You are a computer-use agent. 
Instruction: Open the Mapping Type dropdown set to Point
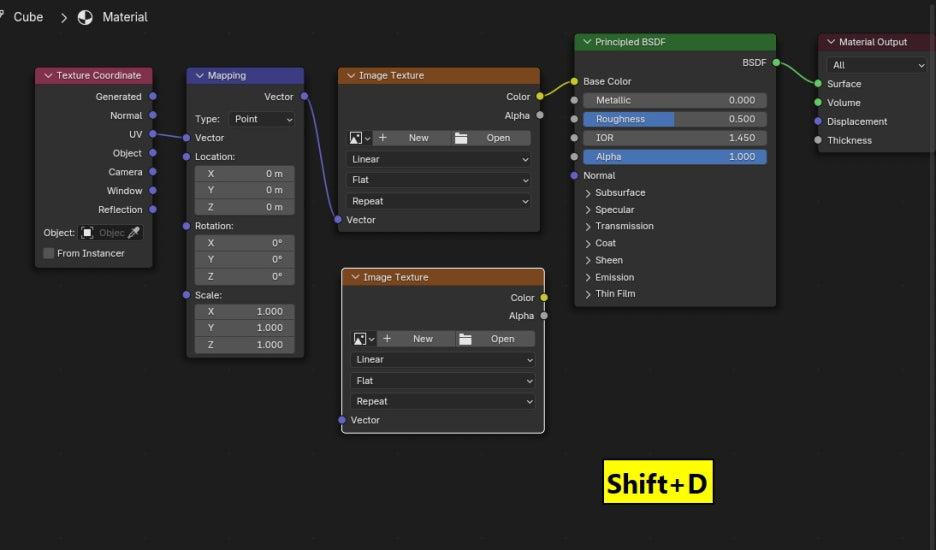click(x=262, y=119)
